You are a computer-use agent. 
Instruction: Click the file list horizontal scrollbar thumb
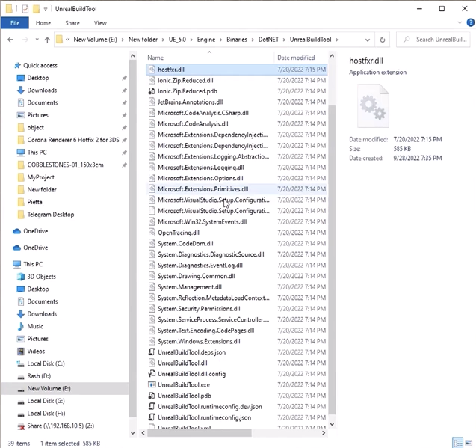pos(200,433)
